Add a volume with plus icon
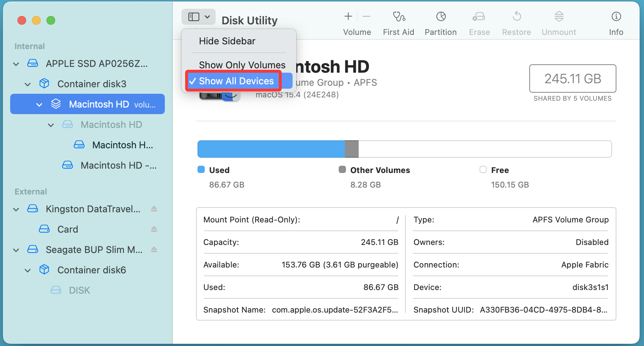Screen dimensions: 644x346 (x=348, y=16)
